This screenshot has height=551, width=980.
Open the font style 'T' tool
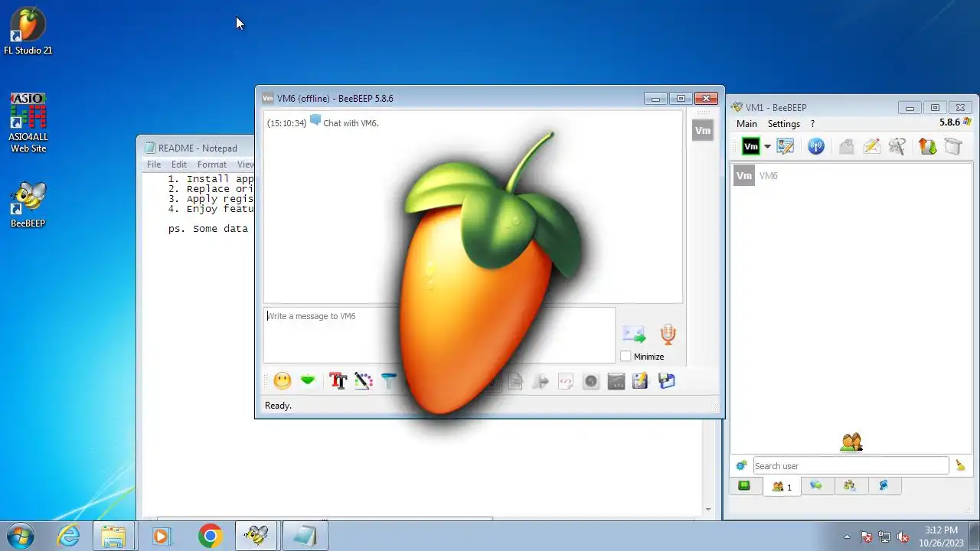click(338, 381)
